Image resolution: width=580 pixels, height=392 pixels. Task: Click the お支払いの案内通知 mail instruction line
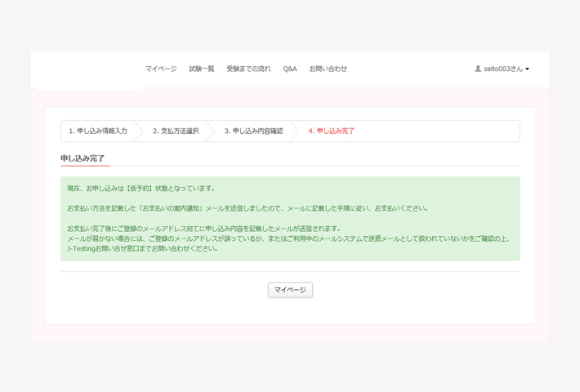coord(248,208)
